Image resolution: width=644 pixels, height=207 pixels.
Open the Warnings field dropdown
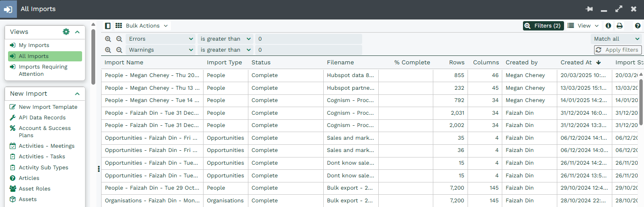point(160,50)
